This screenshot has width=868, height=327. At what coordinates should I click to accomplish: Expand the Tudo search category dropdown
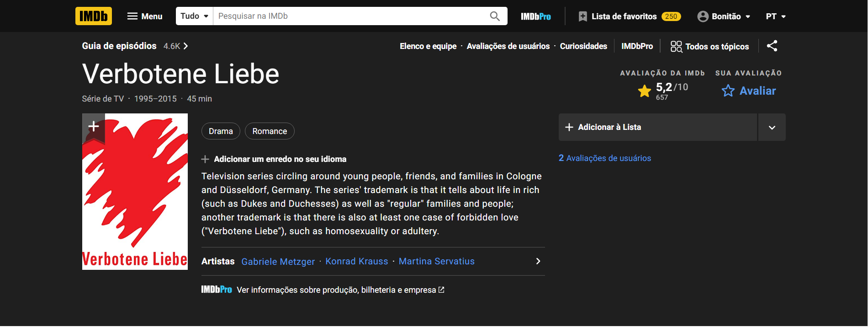pos(194,16)
